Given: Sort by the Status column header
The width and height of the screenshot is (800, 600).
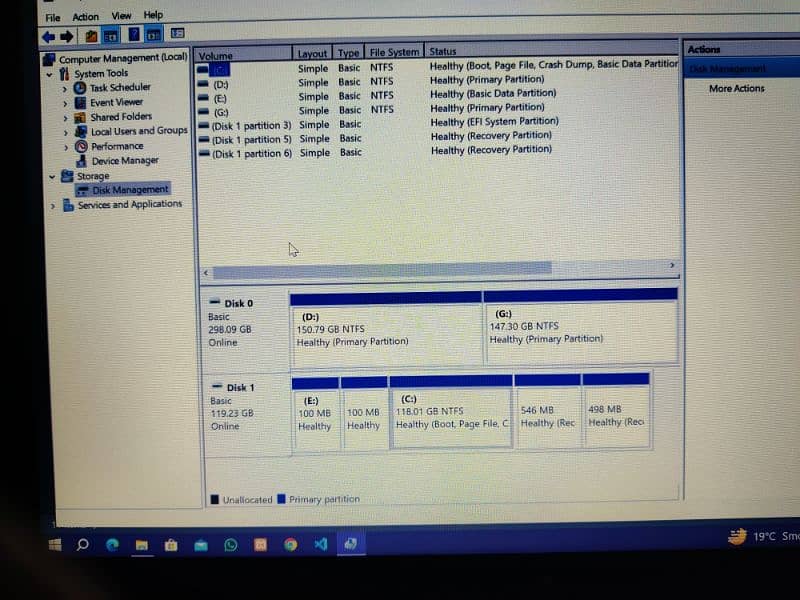Looking at the screenshot, I should click(553, 50).
